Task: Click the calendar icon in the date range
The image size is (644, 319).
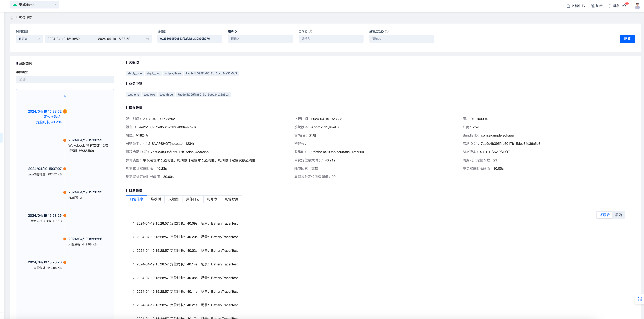Action: [147, 39]
